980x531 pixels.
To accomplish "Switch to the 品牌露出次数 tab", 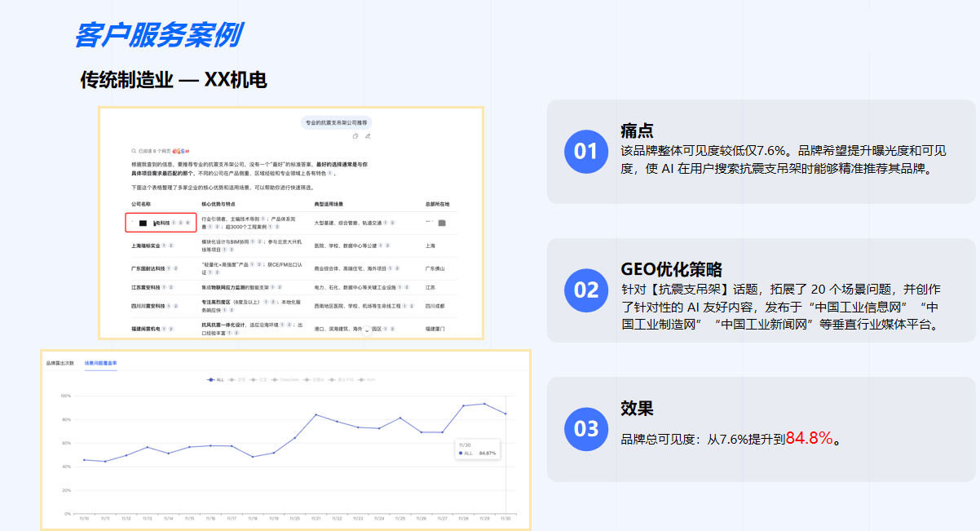I will coord(60,362).
